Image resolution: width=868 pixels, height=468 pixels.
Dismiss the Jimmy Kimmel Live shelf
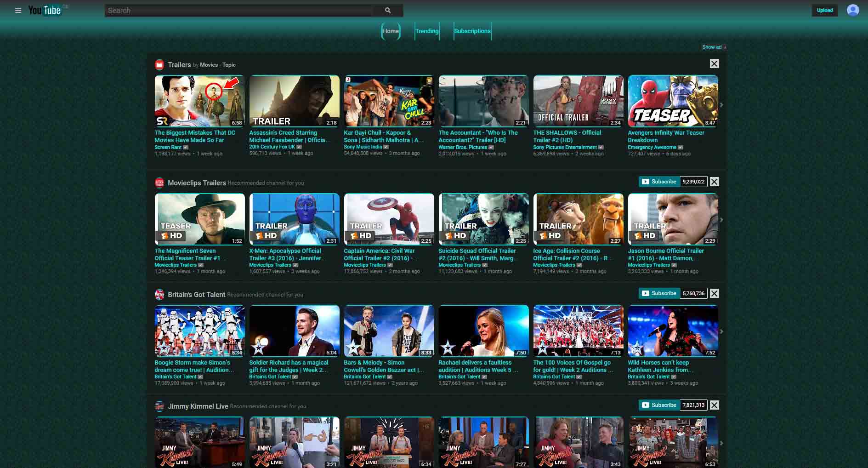(x=714, y=405)
